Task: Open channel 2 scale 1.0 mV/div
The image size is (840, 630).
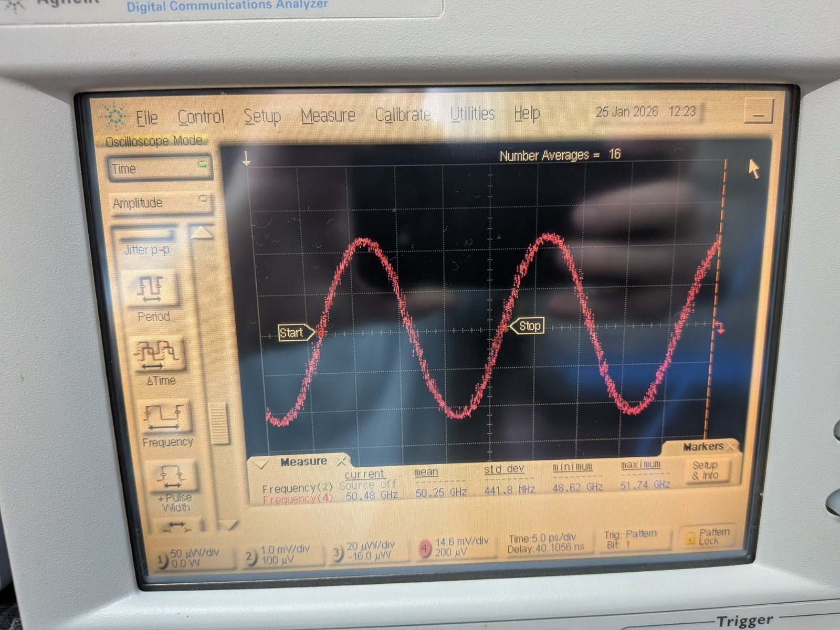Action: click(x=286, y=549)
